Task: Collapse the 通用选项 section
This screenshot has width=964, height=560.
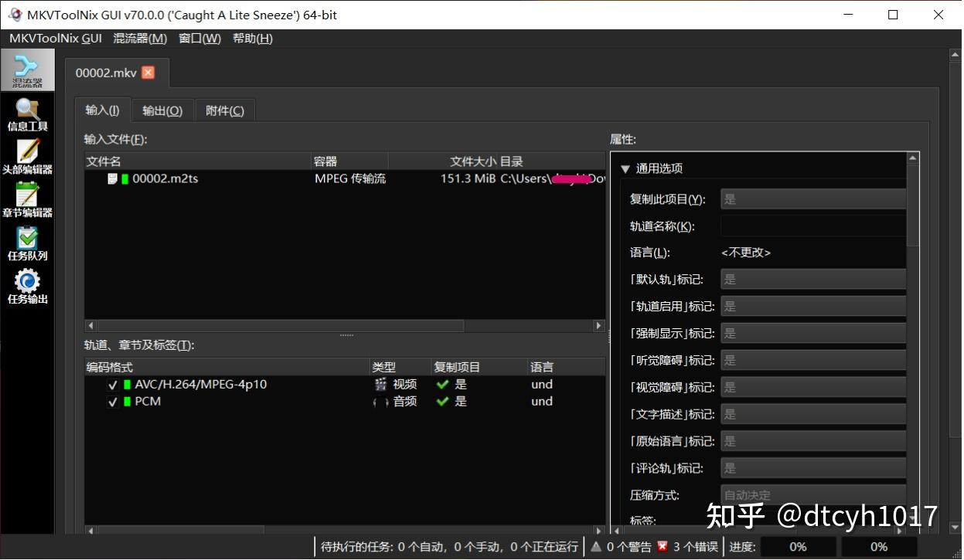Action: click(625, 168)
